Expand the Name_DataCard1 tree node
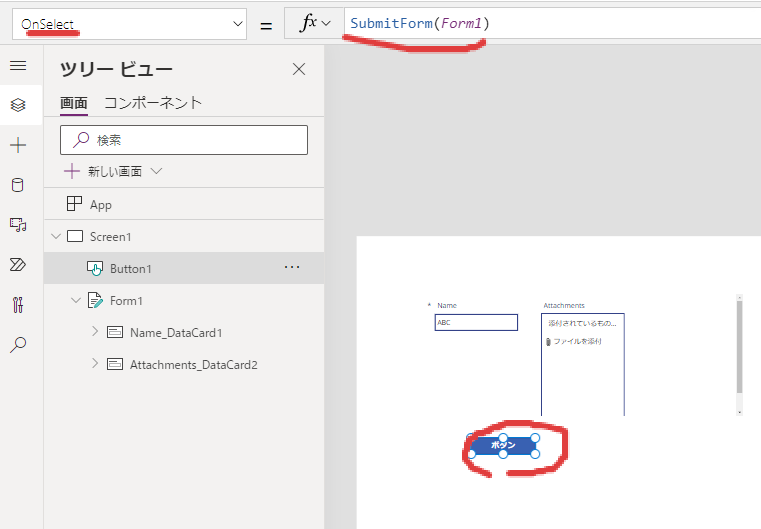 point(95,332)
